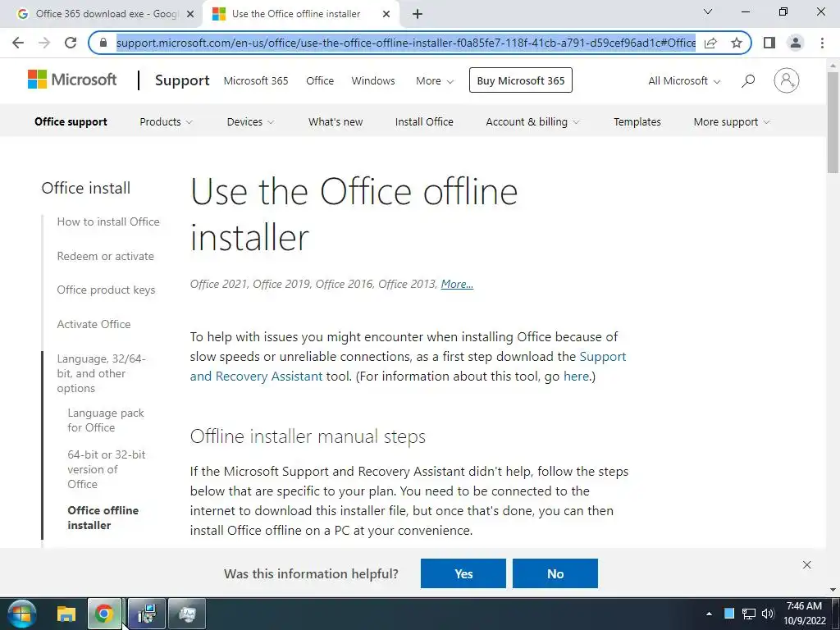
Task: Click Buy Microsoft 365 button
Action: coord(521,80)
